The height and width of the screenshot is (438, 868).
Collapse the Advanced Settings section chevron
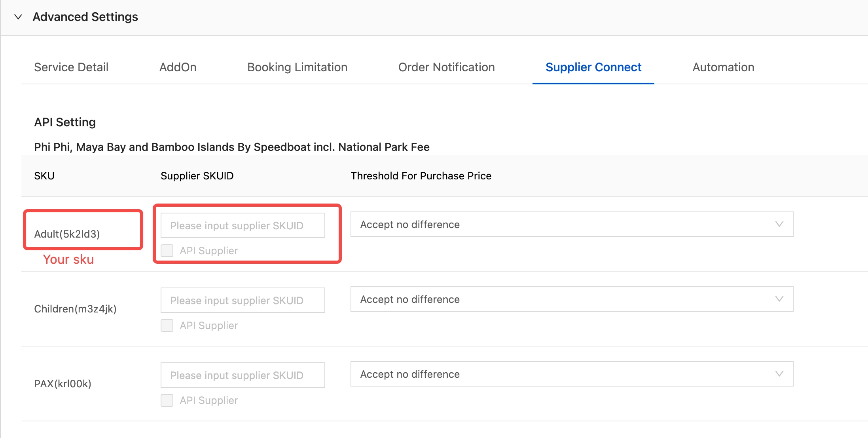(x=18, y=17)
